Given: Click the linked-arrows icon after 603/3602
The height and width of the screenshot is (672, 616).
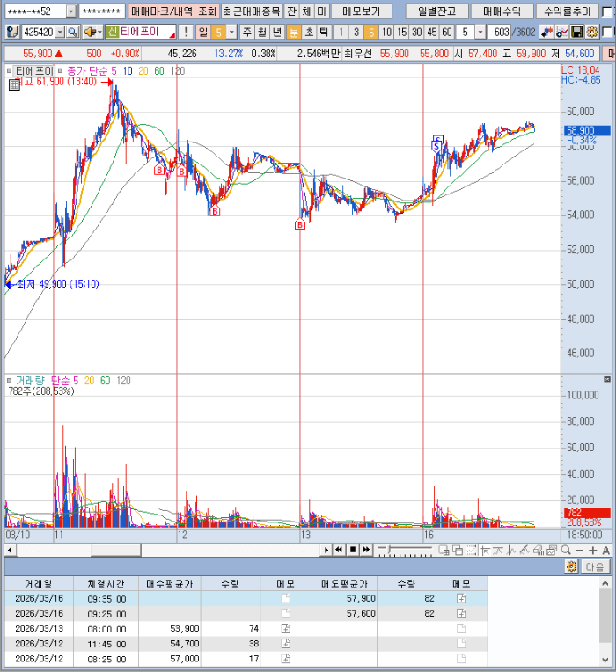Looking at the screenshot, I should click(546, 32).
